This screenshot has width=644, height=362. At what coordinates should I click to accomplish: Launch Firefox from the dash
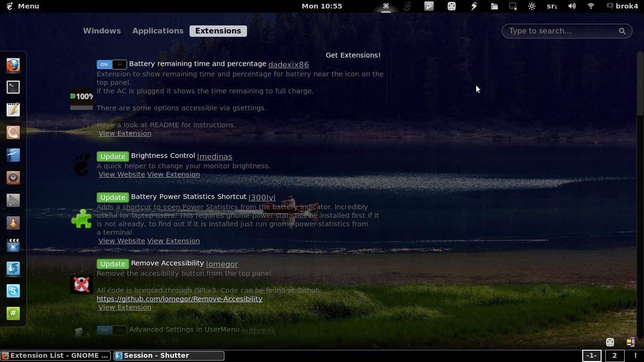click(13, 65)
